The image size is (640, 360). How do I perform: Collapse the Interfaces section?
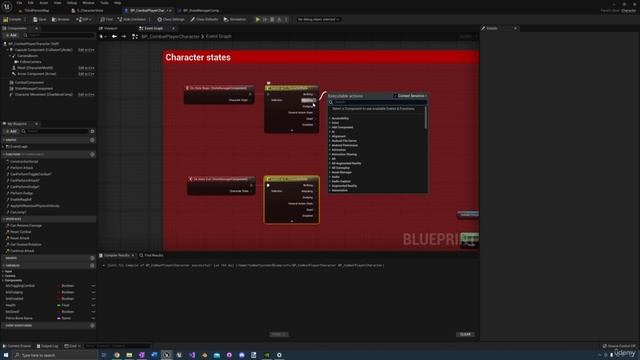coord(4,219)
